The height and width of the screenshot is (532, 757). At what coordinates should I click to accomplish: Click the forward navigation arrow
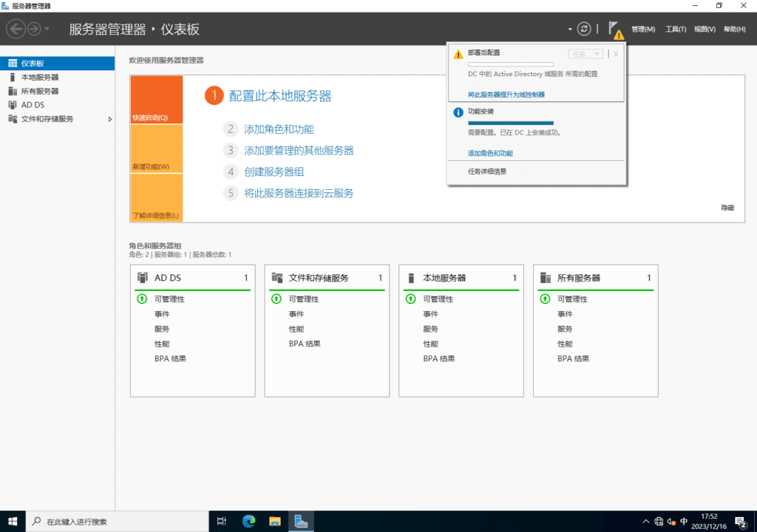(x=34, y=29)
